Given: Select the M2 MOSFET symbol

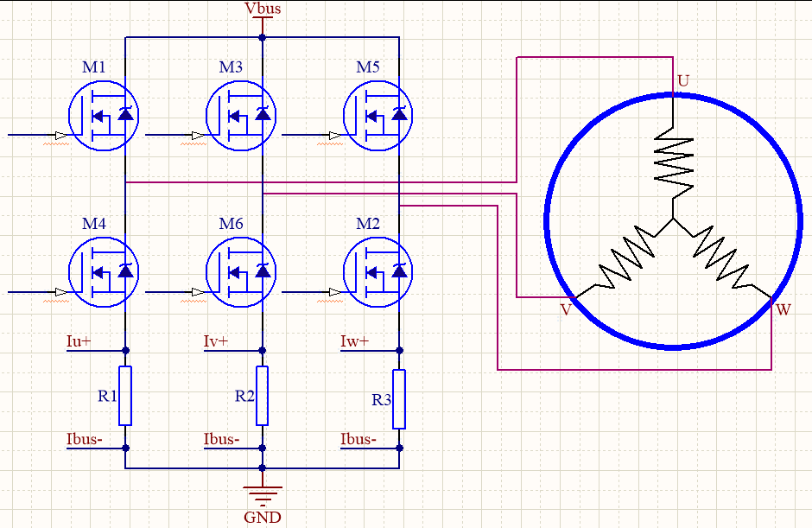Looking at the screenshot, I should [378, 272].
